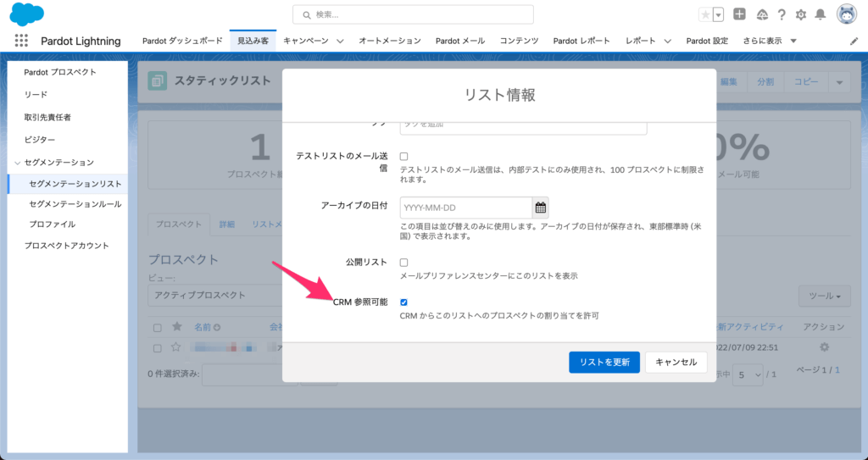Open the setup gear icon
868x460 pixels.
pos(800,15)
